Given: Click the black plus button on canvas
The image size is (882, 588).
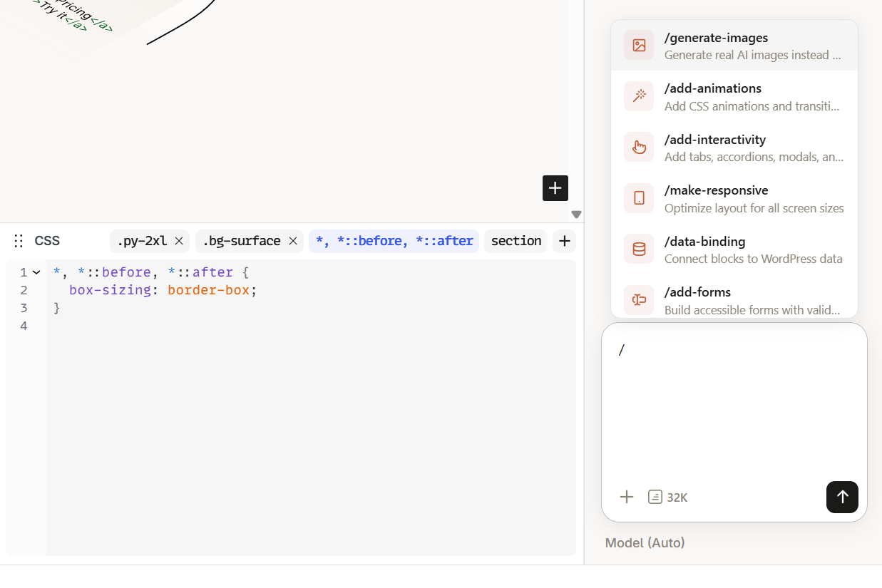Looking at the screenshot, I should click(x=555, y=188).
